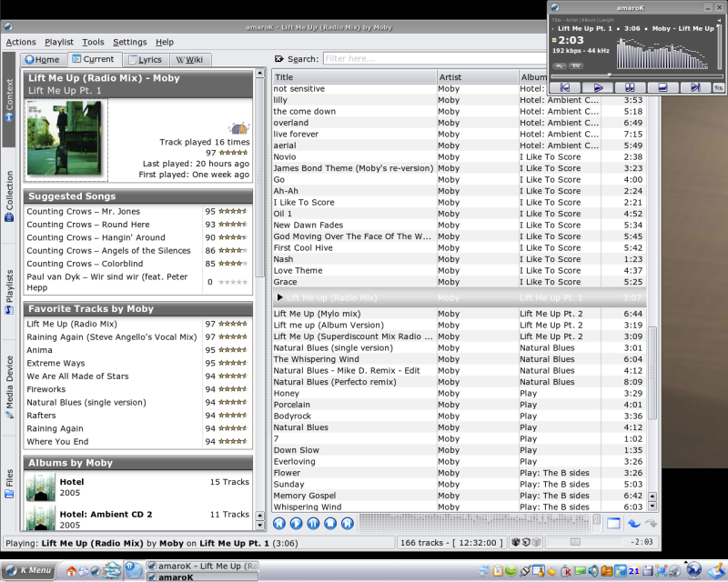This screenshot has height=582, width=728.
Task: Open the Settings menu
Action: (x=129, y=42)
